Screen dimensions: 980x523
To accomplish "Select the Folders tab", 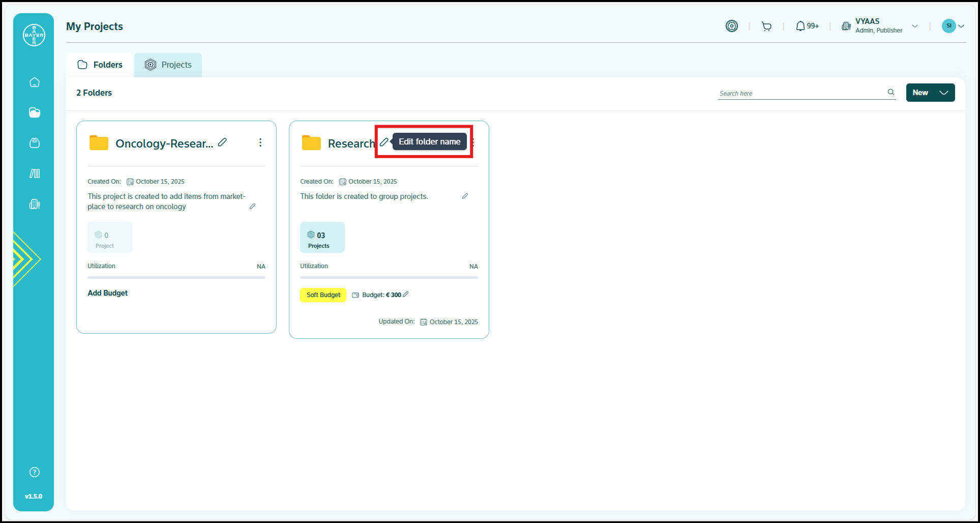I will tap(100, 65).
